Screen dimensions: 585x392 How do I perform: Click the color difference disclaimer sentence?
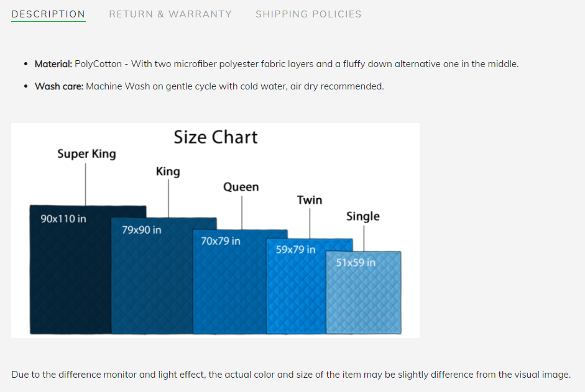pos(291,375)
